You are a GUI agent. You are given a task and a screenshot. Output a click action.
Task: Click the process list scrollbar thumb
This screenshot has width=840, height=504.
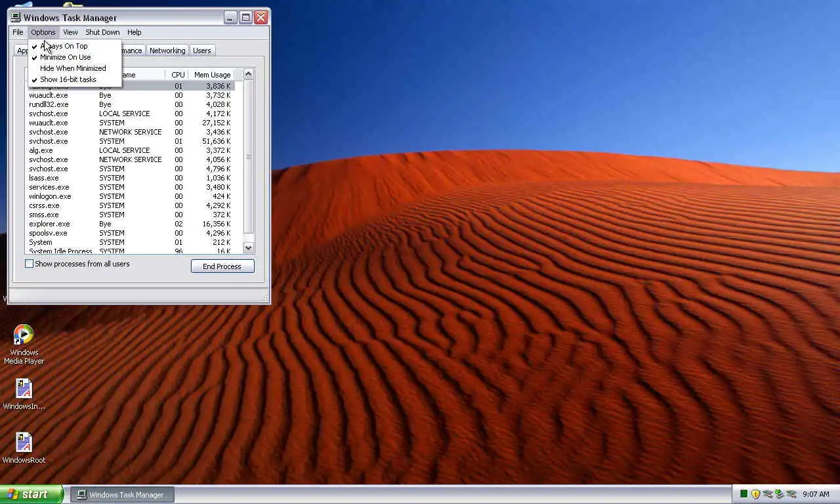248,157
